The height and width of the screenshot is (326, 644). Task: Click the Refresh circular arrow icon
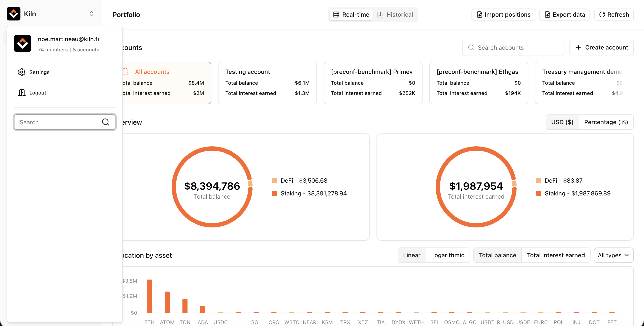click(x=602, y=15)
